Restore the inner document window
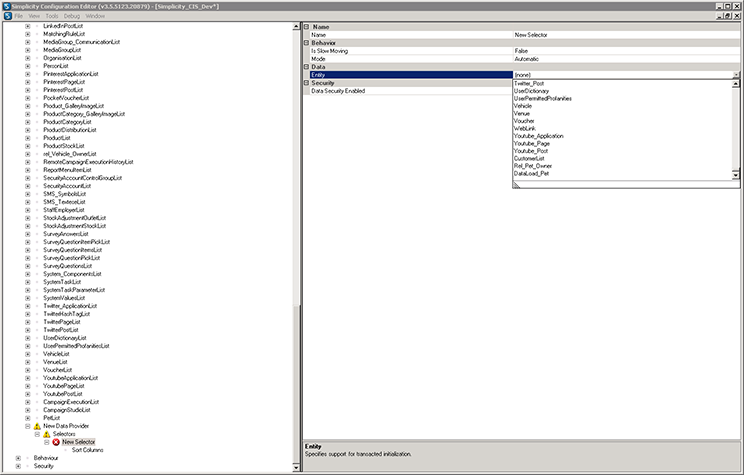This screenshot has width=744, height=475. (728, 16)
